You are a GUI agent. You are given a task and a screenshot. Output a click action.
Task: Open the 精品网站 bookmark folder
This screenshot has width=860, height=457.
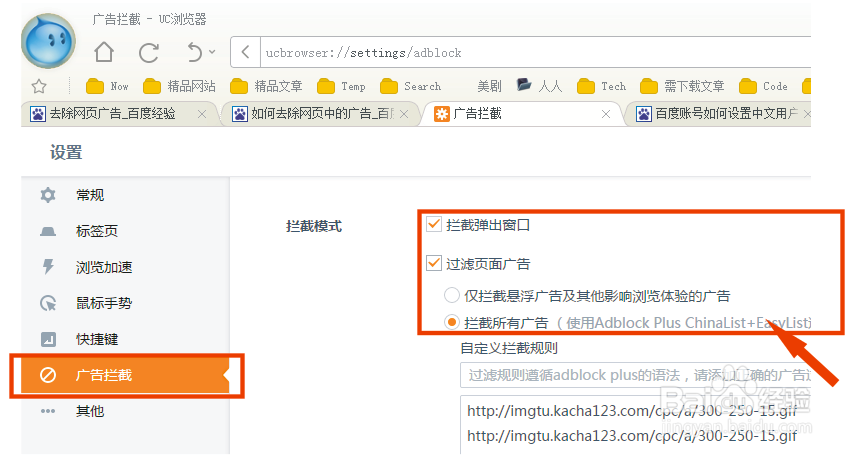tap(179, 86)
